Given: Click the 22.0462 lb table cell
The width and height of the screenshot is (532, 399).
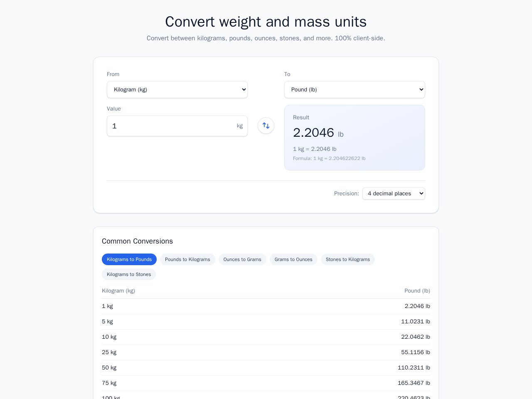Looking at the screenshot, I should click(x=416, y=337).
